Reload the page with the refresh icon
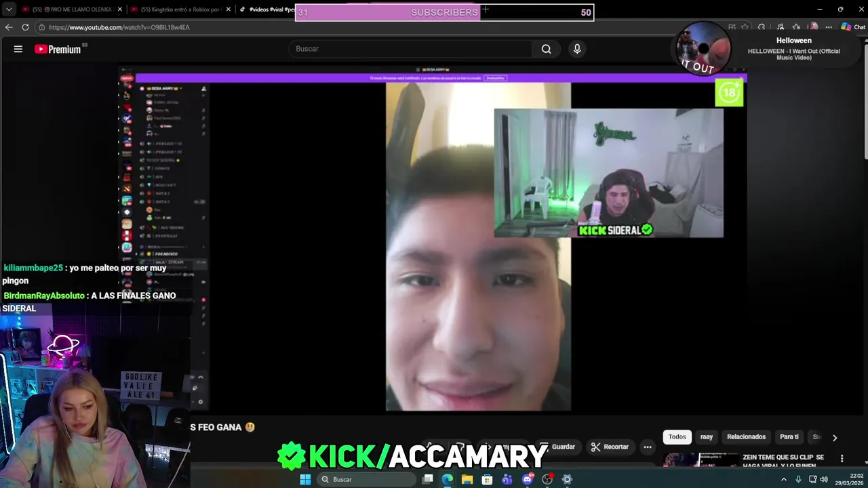The width and height of the screenshot is (868, 488). coord(25,27)
